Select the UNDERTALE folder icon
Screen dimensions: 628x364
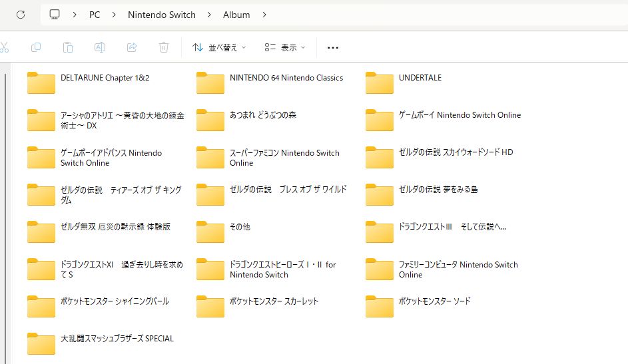pyautogui.click(x=380, y=83)
